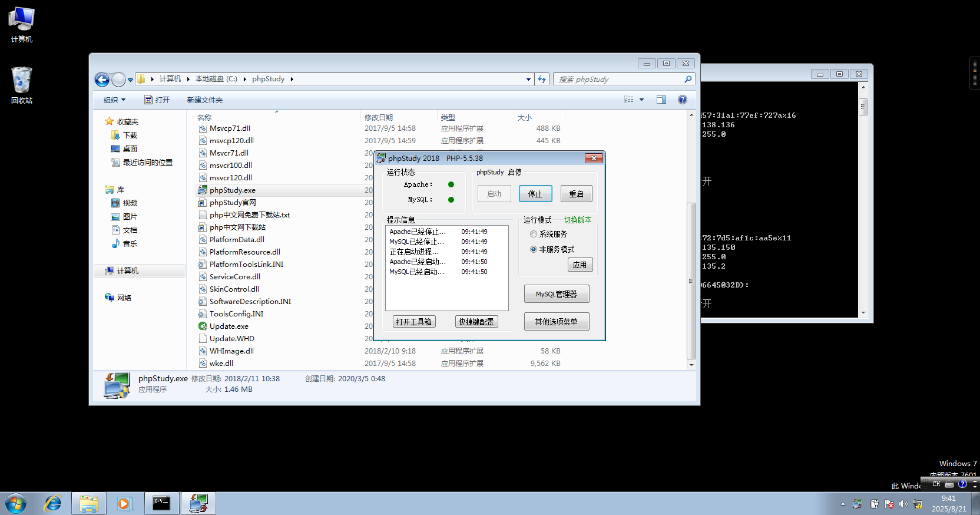The width and height of the screenshot is (980, 515).
Task: Click the search magnifier icon in Explorer
Action: tap(687, 79)
